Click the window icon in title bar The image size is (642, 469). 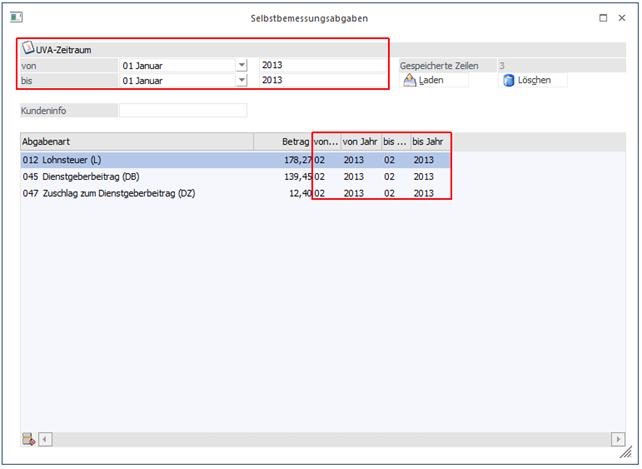16,17
